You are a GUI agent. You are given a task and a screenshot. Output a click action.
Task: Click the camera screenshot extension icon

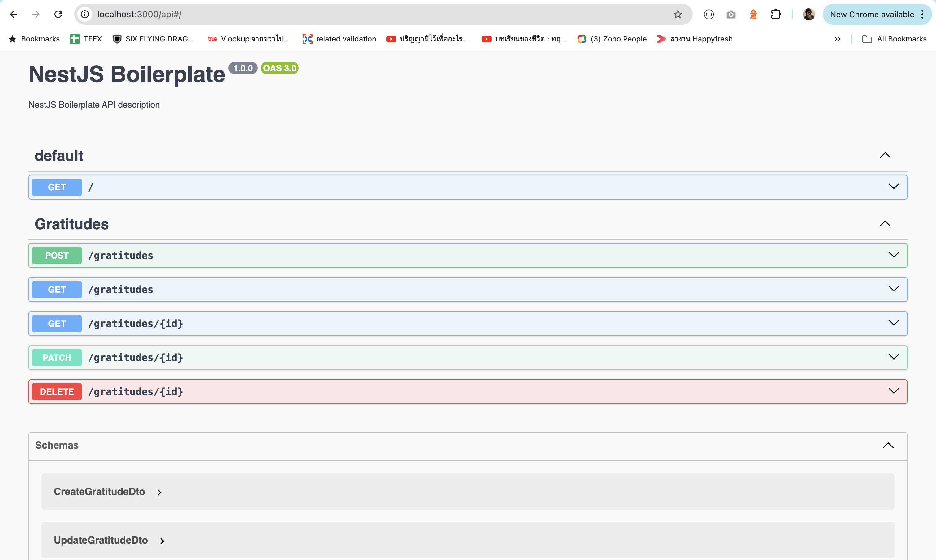coord(731,14)
